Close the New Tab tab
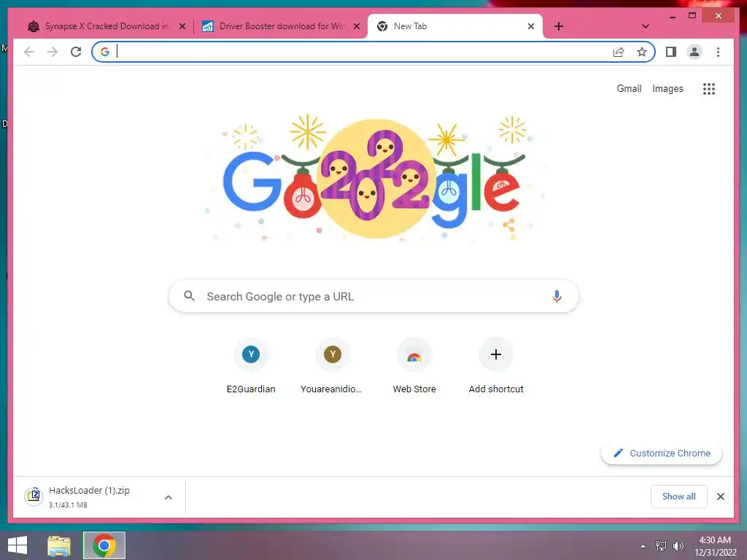 [x=531, y=26]
